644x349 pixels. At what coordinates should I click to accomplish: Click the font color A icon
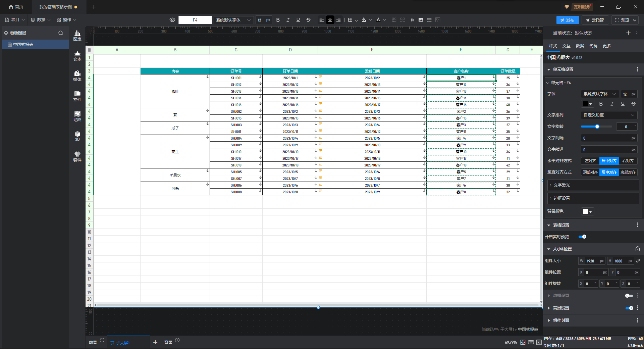click(x=378, y=20)
